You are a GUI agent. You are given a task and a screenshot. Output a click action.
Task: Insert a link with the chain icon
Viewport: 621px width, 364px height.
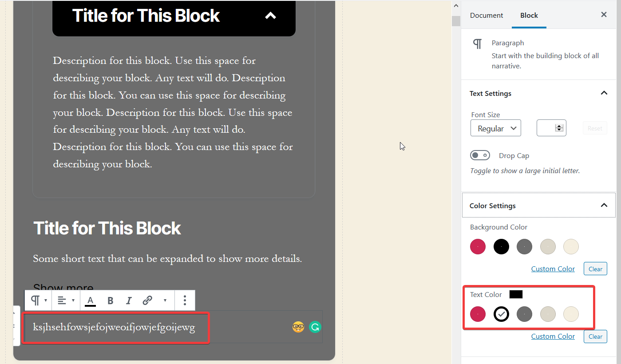(x=147, y=301)
